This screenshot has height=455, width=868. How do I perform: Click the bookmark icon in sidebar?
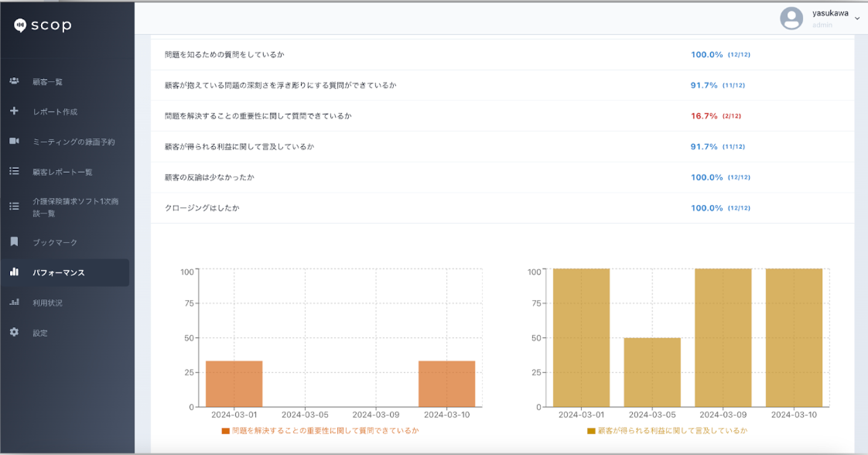point(14,242)
